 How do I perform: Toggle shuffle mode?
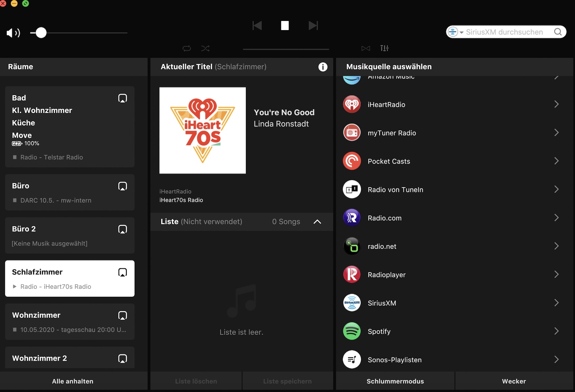coord(205,48)
